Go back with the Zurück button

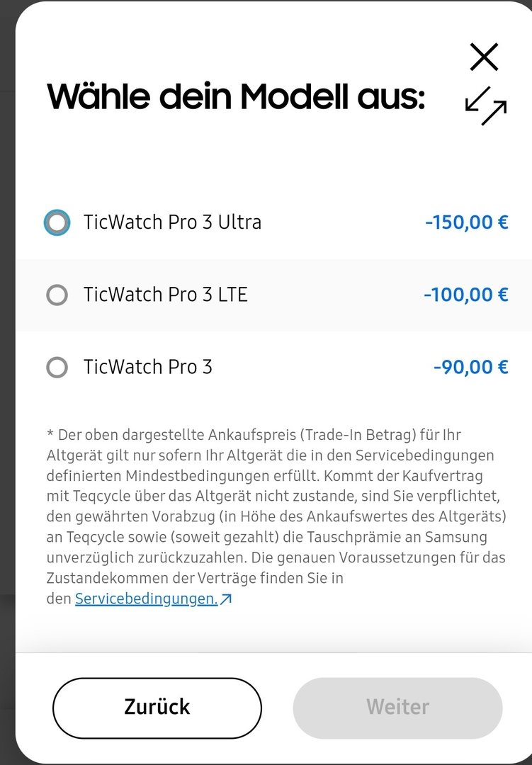[x=157, y=707]
